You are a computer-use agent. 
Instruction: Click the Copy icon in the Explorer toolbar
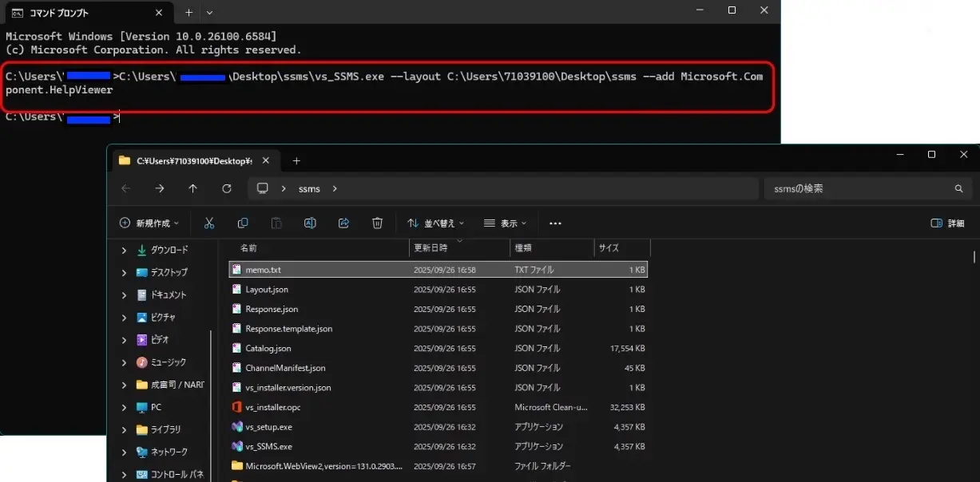click(x=243, y=223)
